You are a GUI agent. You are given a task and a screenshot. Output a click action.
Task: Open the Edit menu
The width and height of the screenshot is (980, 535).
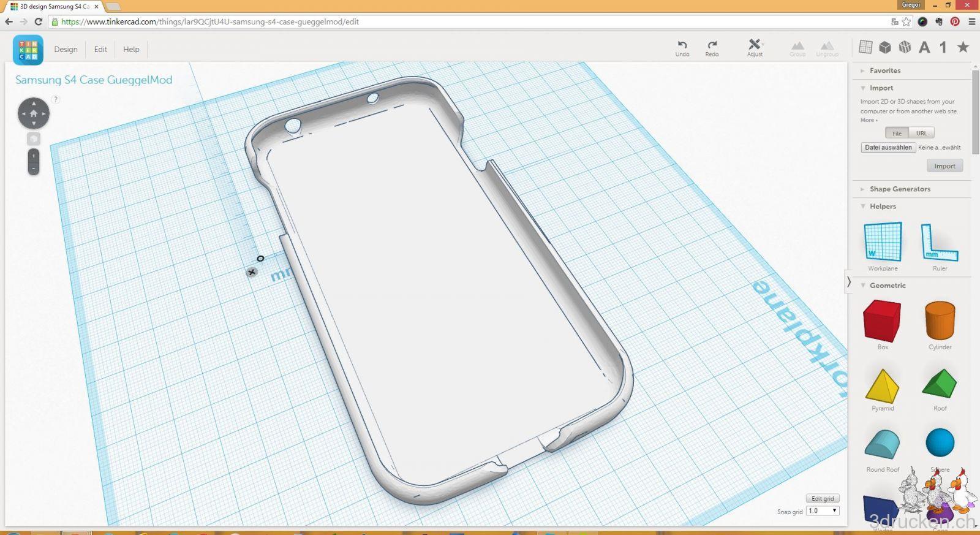coord(100,49)
